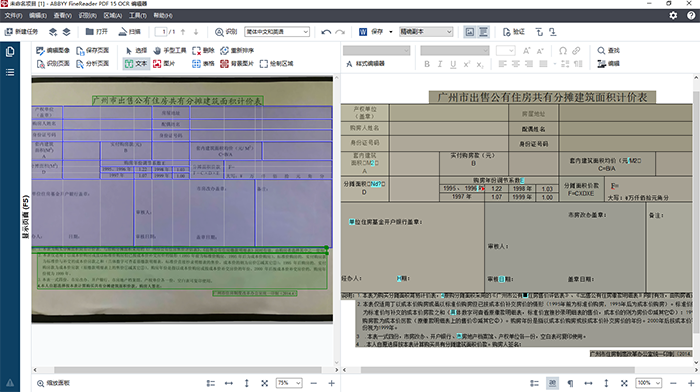Fit image pane to width icon
The image size is (700, 392).
pos(229,383)
